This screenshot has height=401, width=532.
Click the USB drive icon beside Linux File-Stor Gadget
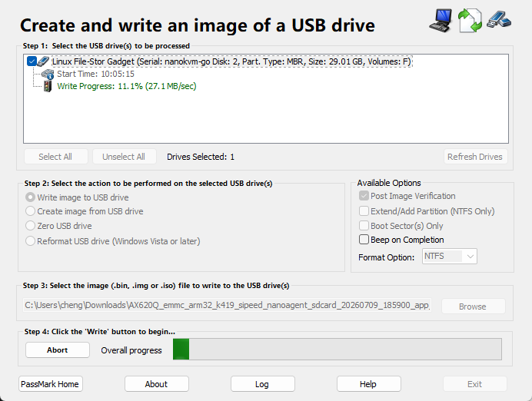click(x=43, y=61)
